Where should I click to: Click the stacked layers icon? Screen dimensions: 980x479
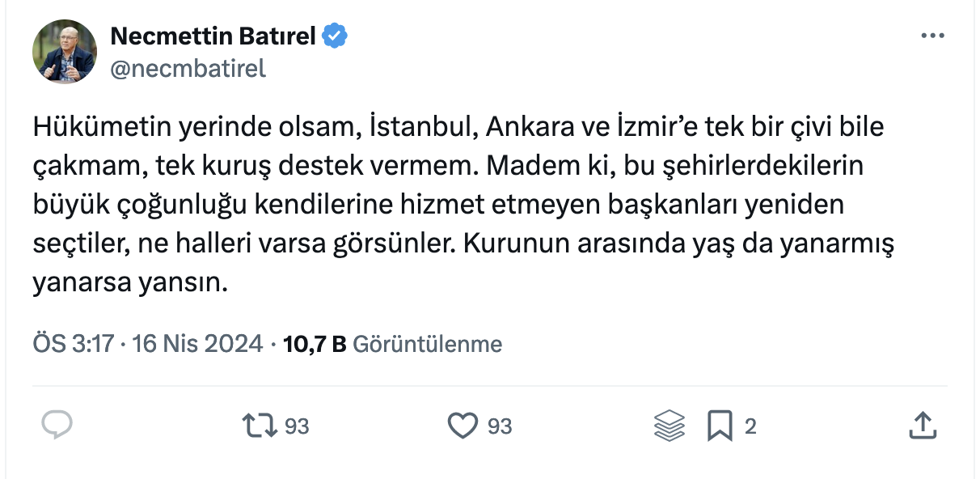670,425
